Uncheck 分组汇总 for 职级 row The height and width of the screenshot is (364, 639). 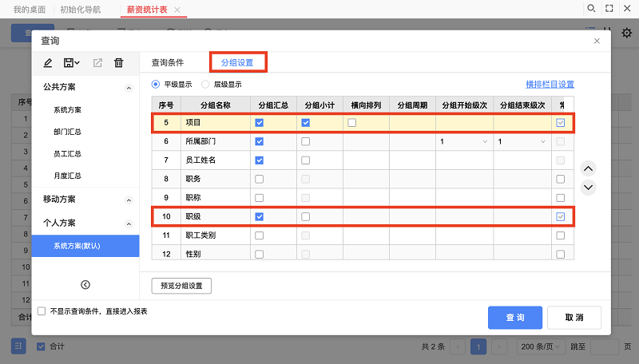coord(259,216)
